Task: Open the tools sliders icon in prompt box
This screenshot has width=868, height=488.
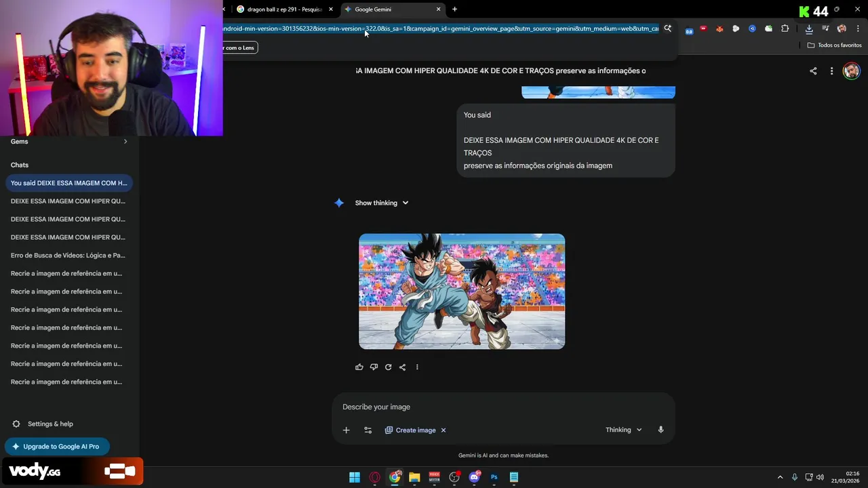Action: click(368, 430)
